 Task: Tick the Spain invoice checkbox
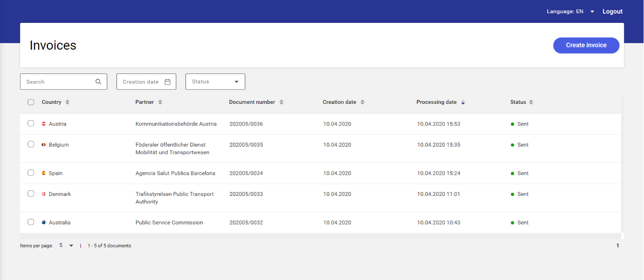[31, 173]
